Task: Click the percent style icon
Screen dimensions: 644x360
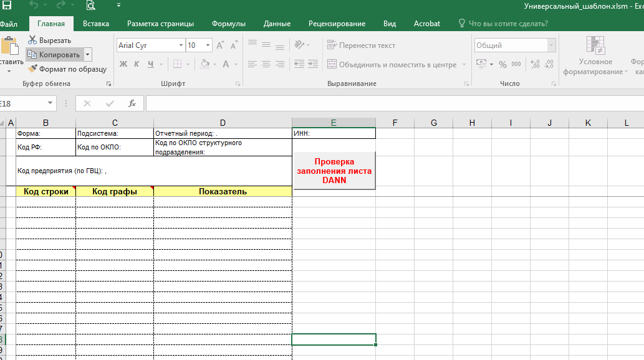Action: tap(503, 64)
